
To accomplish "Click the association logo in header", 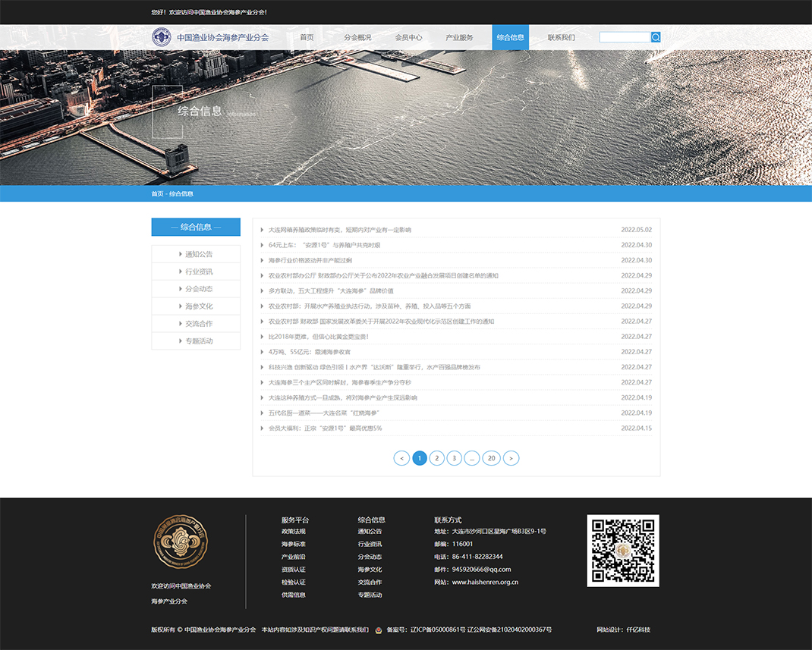I will [161, 37].
